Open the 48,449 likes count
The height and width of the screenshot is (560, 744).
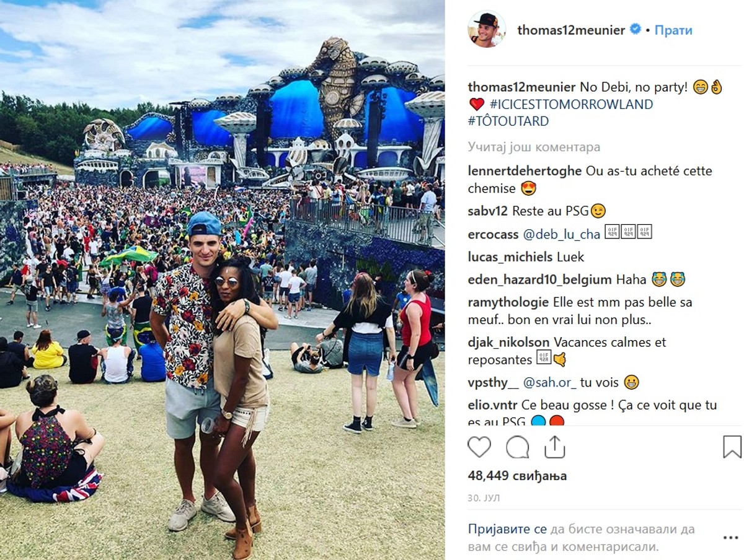point(517,476)
